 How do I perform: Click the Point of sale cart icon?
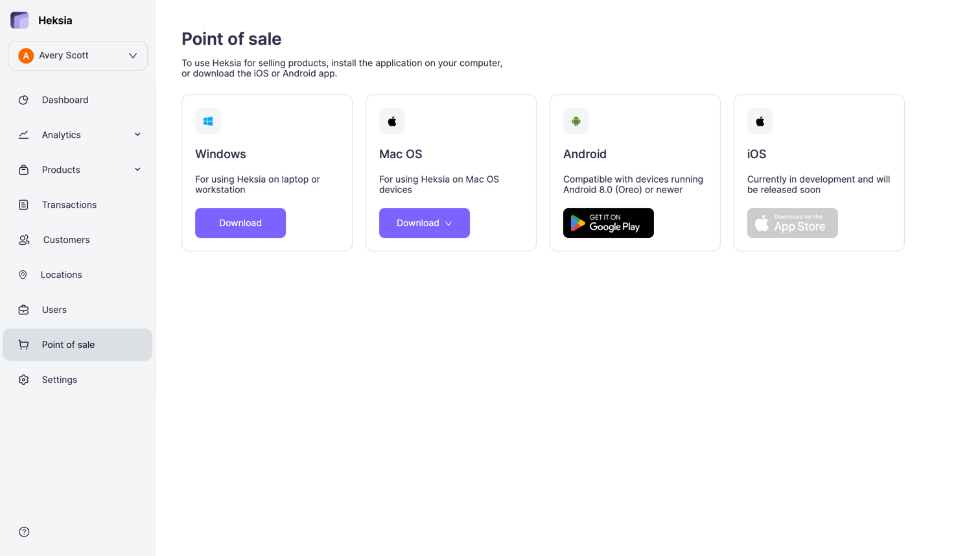point(23,344)
